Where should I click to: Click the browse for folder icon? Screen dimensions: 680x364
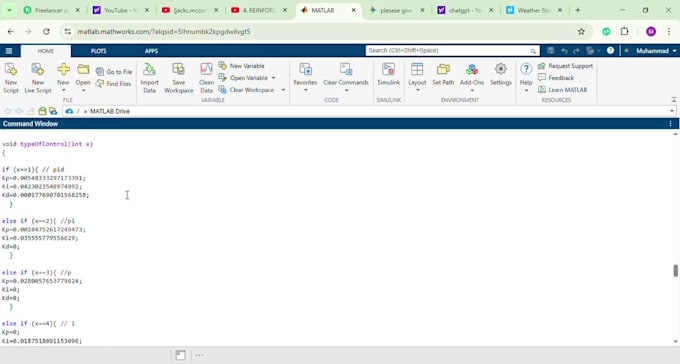(x=53, y=111)
